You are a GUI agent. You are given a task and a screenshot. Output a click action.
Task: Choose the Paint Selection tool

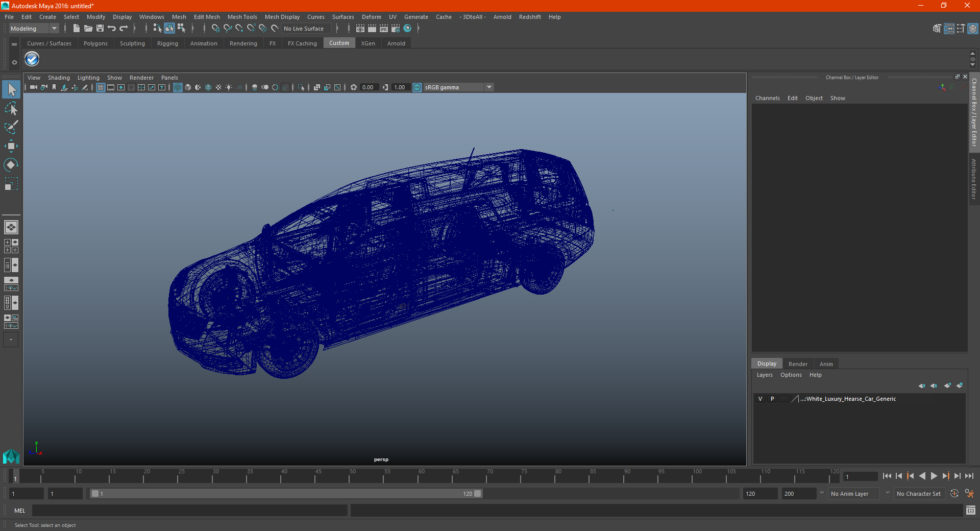click(11, 127)
